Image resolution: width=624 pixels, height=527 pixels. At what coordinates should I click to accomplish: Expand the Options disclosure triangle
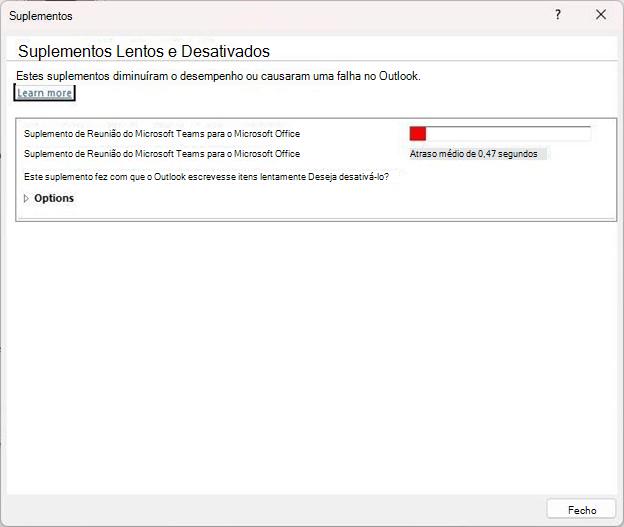pos(26,198)
